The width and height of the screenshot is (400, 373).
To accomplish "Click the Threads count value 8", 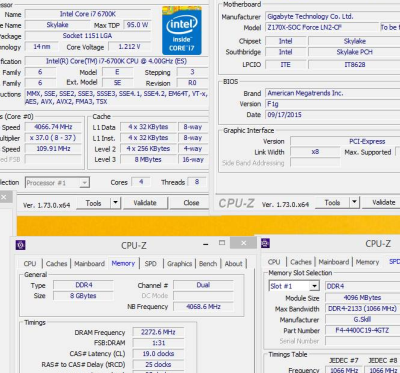I will point(197,182).
